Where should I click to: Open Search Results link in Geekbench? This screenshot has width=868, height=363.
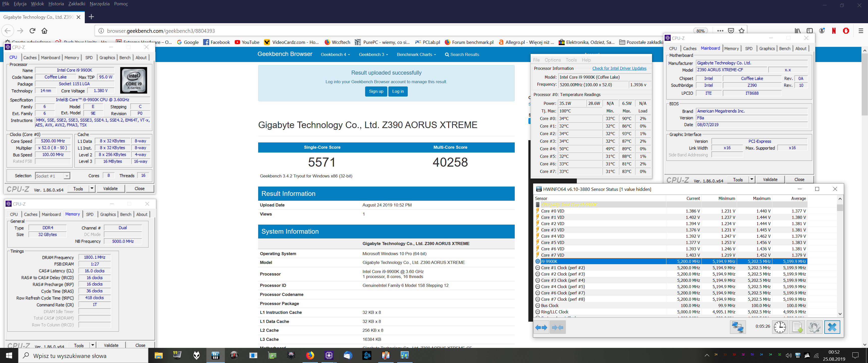pos(462,54)
